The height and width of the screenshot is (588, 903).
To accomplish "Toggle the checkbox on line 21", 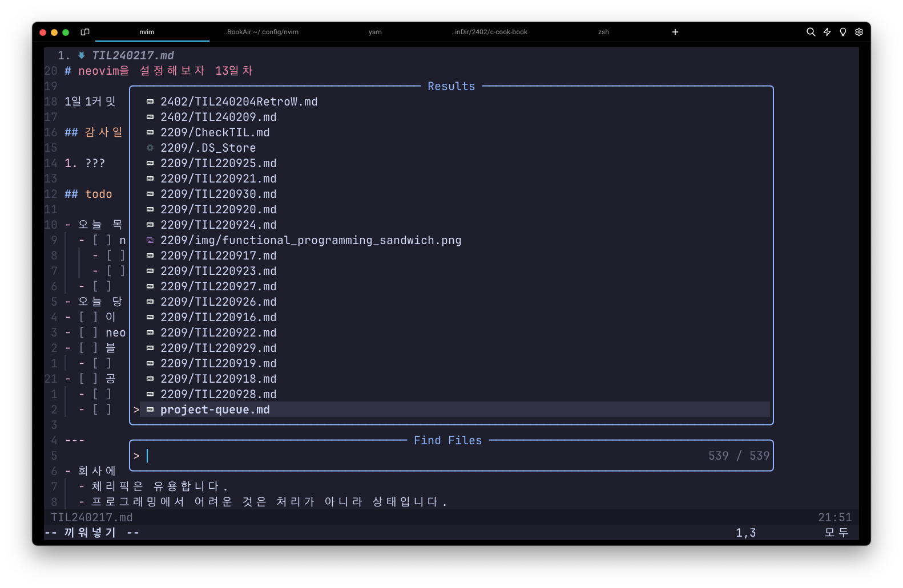I will point(88,379).
